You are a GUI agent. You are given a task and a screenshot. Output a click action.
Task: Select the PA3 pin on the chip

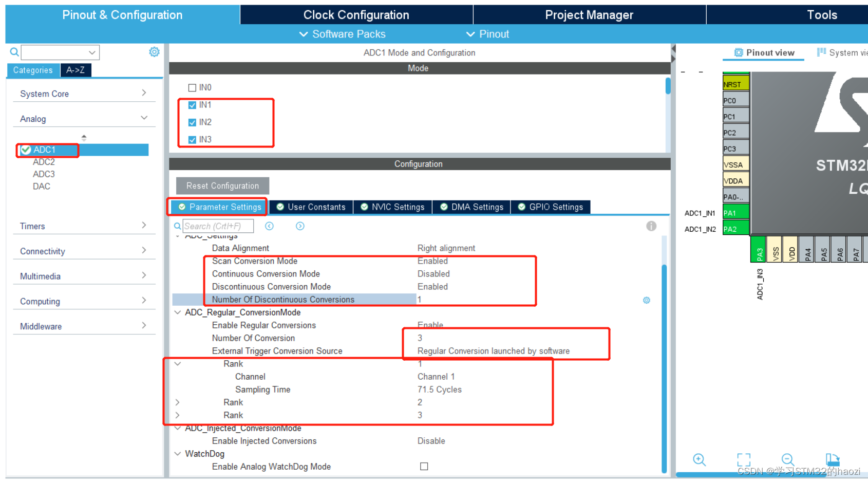pyautogui.click(x=759, y=249)
